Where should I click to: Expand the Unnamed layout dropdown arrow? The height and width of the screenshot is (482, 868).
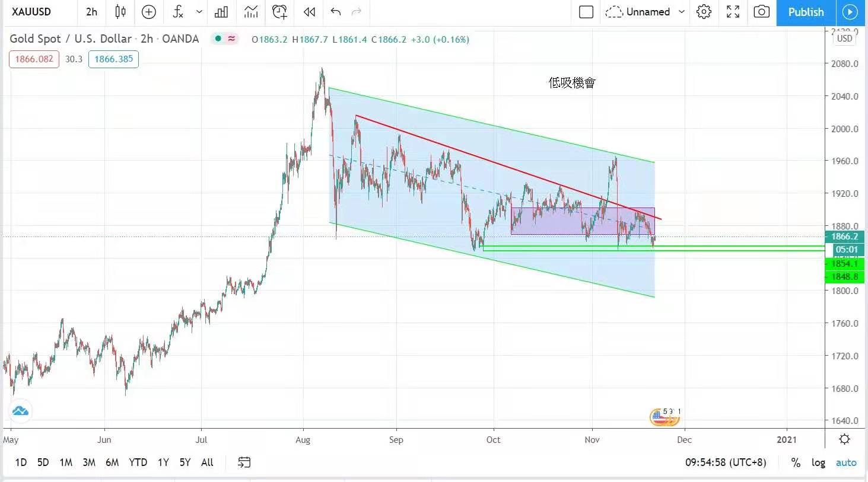click(x=682, y=12)
